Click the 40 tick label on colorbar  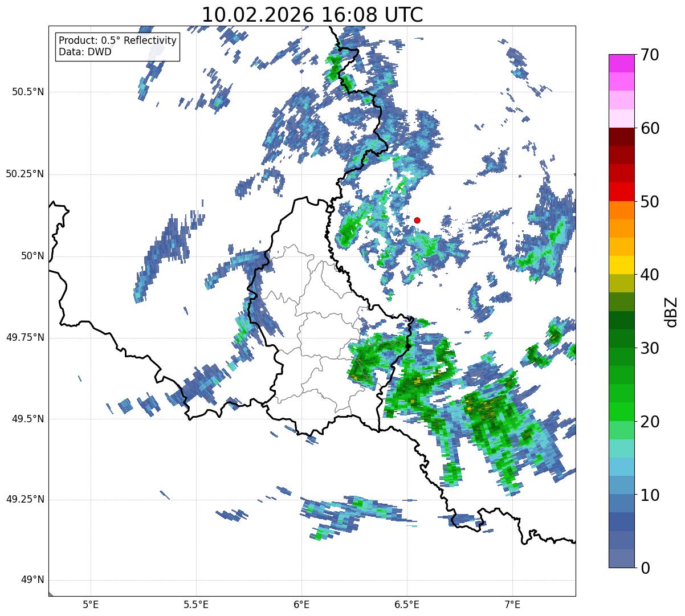click(649, 275)
